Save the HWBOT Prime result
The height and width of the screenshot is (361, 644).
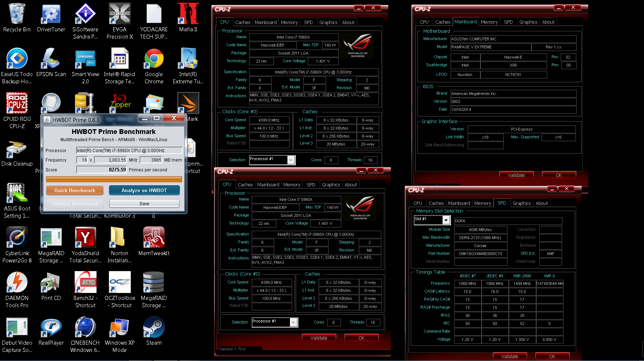[x=144, y=203]
